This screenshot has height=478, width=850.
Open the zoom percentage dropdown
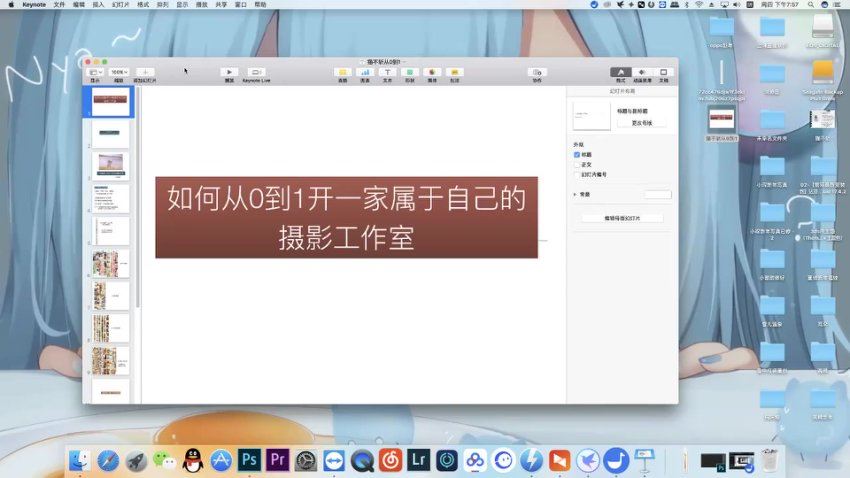119,72
